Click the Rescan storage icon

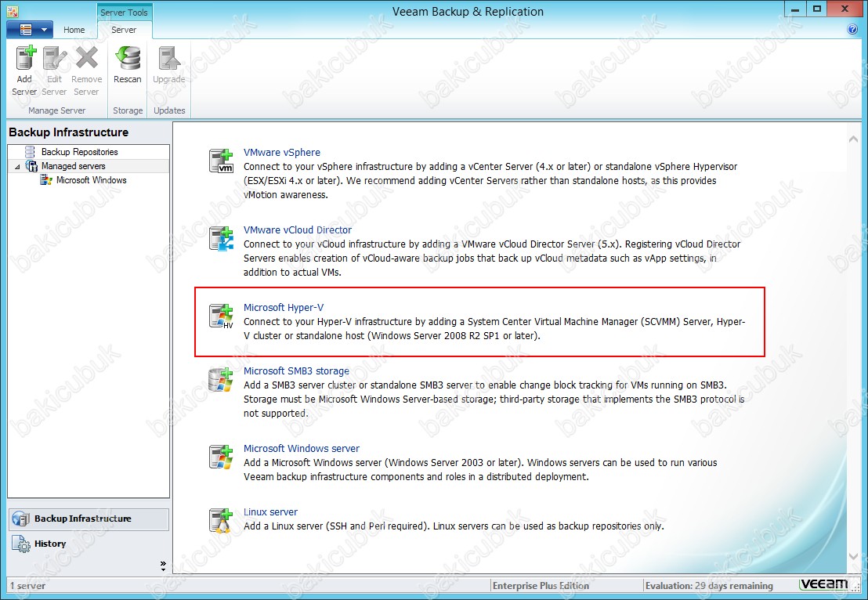[128, 58]
